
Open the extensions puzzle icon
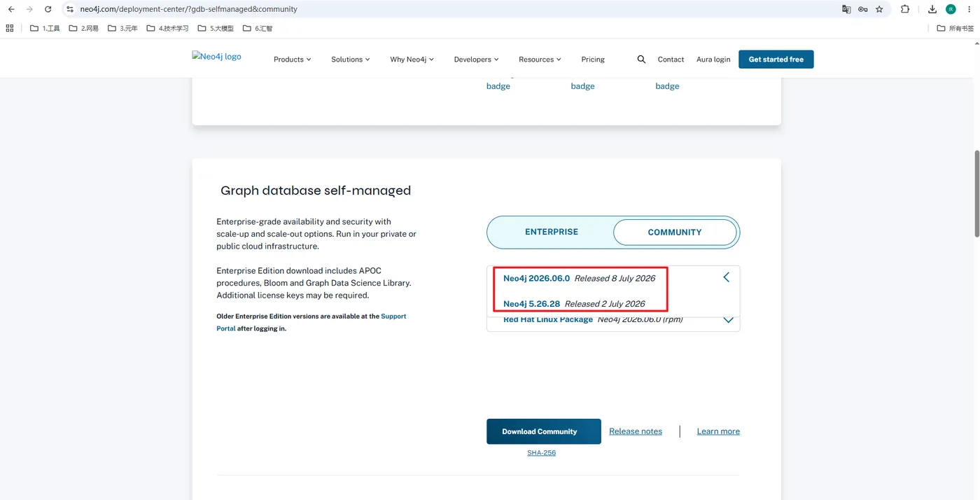(905, 9)
